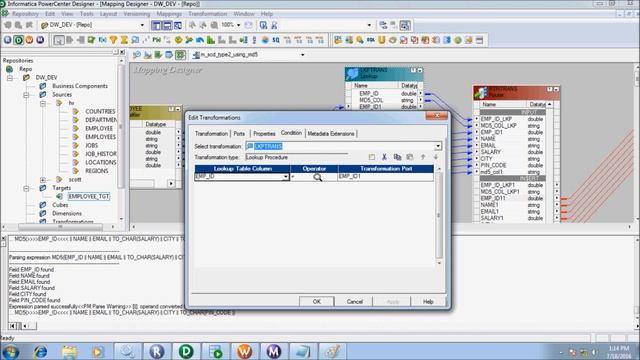640x360 pixels.
Task: Click the Target Designer tool icon
Action: tap(148, 55)
